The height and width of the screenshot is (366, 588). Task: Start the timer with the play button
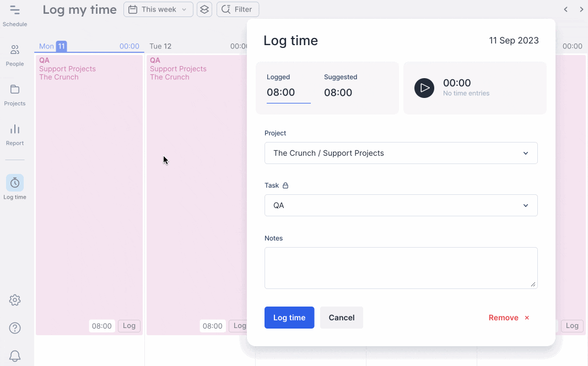point(424,88)
